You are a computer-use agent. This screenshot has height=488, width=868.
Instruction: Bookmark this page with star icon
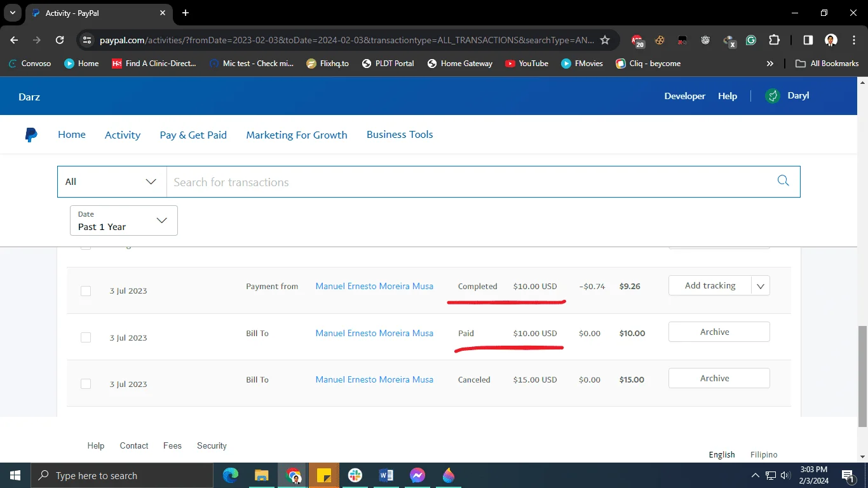click(x=605, y=40)
